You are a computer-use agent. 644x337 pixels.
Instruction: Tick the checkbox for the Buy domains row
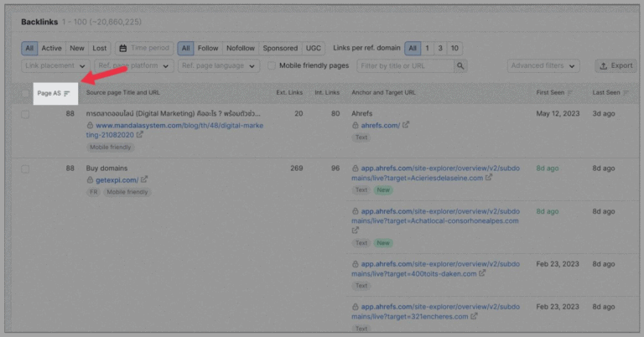point(25,168)
